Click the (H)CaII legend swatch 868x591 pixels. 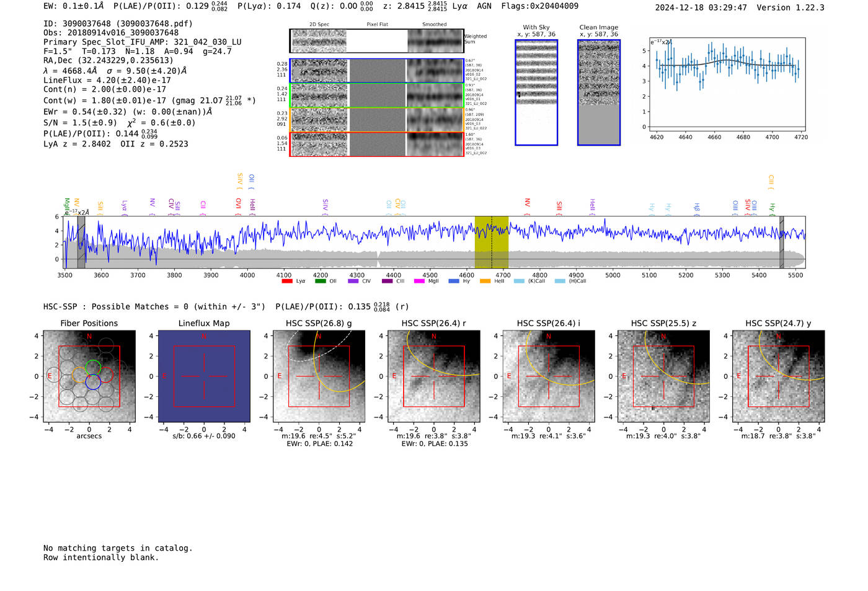560,282
